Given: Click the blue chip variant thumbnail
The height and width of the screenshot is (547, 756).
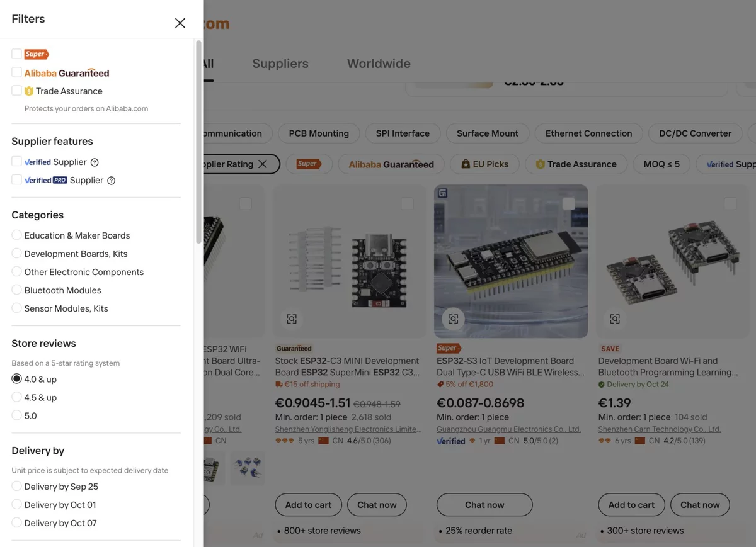Looking at the screenshot, I should (248, 468).
